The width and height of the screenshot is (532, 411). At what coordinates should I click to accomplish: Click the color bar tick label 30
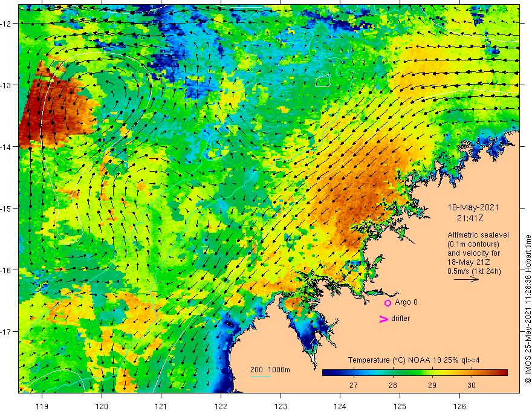point(472,385)
